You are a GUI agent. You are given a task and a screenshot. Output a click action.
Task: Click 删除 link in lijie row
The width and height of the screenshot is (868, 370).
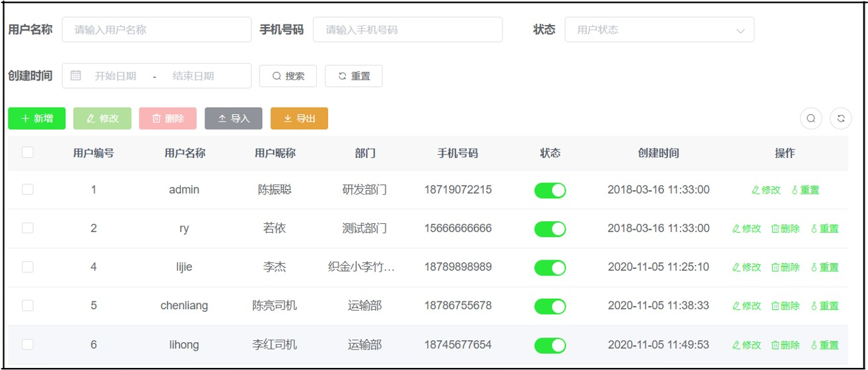pos(785,268)
